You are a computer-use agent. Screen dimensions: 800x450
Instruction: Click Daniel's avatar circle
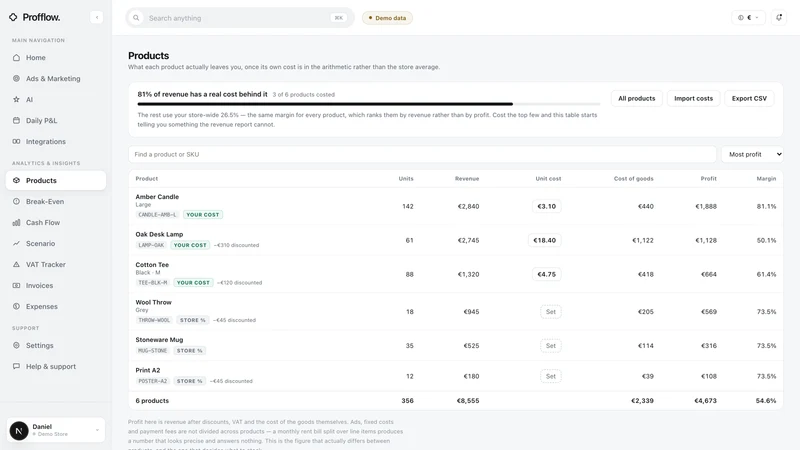pyautogui.click(x=19, y=431)
